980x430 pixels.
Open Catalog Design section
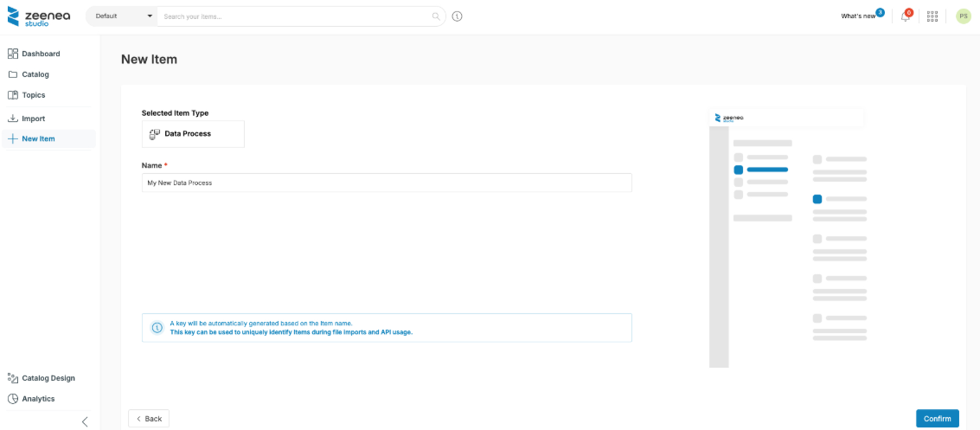tap(48, 378)
